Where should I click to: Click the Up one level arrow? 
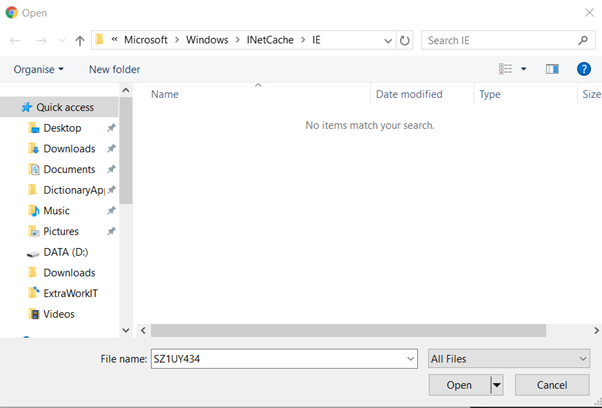pos(80,41)
